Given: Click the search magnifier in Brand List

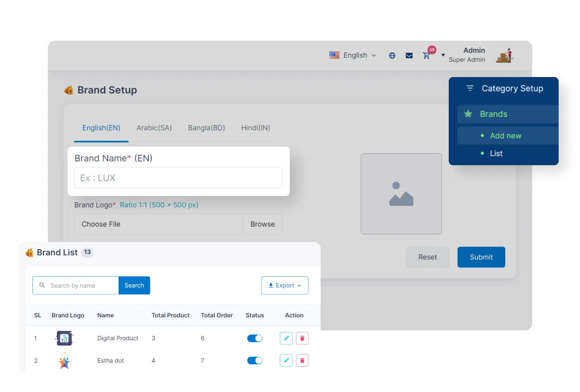Looking at the screenshot, I should pos(42,285).
